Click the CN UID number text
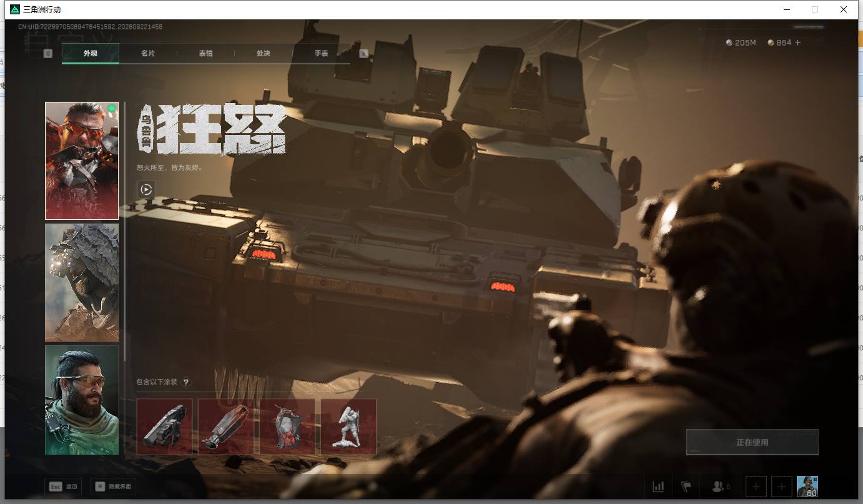 pyautogui.click(x=91, y=27)
